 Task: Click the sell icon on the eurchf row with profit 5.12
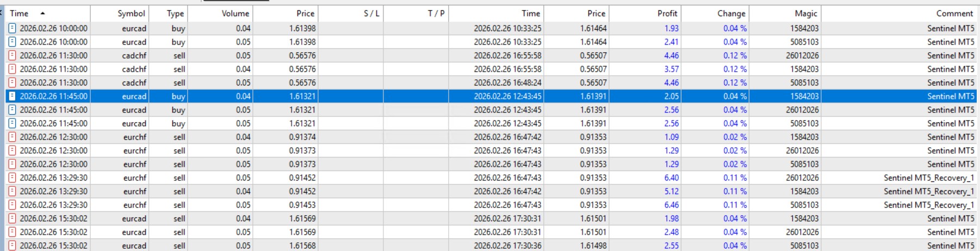13,191
